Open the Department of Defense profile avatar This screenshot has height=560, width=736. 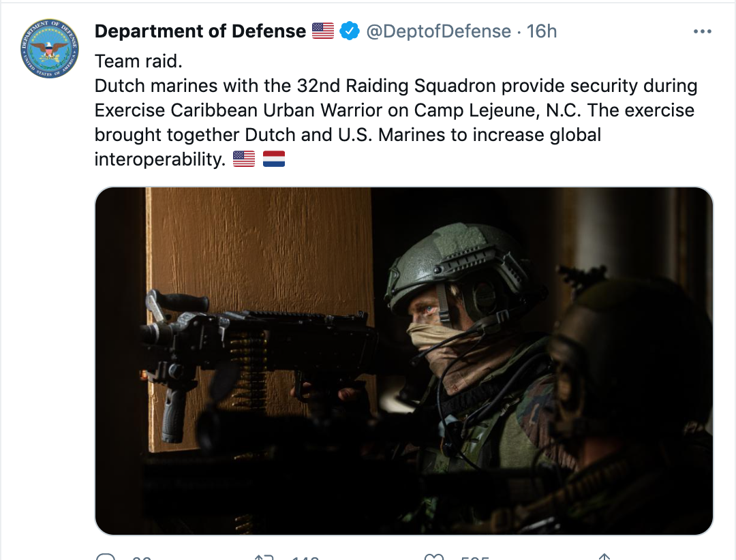coord(50,48)
